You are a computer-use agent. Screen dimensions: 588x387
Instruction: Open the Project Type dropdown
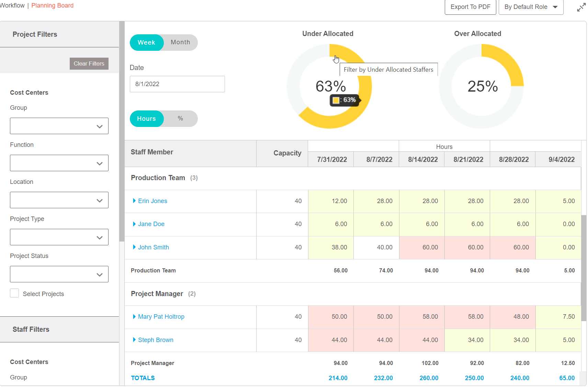59,237
